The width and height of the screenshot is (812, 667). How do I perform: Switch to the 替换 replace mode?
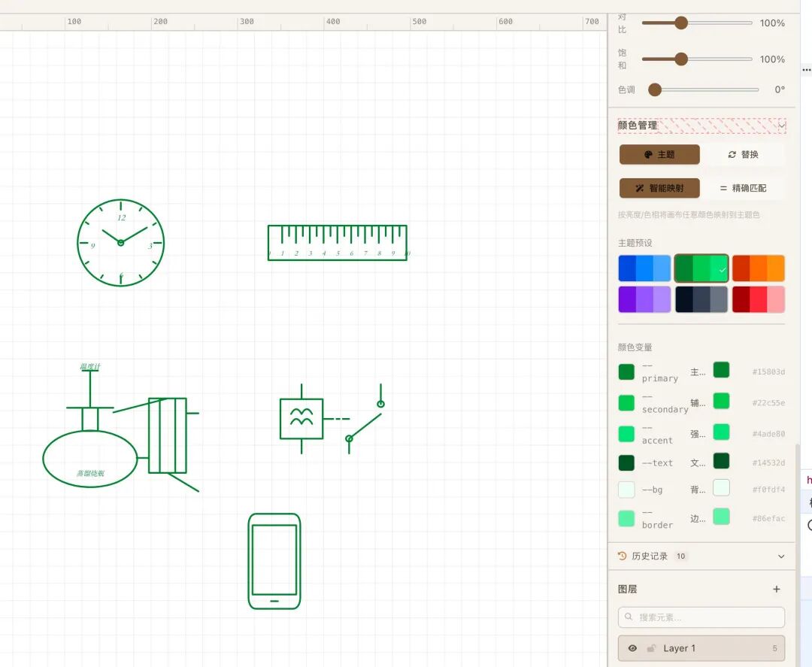click(x=743, y=154)
